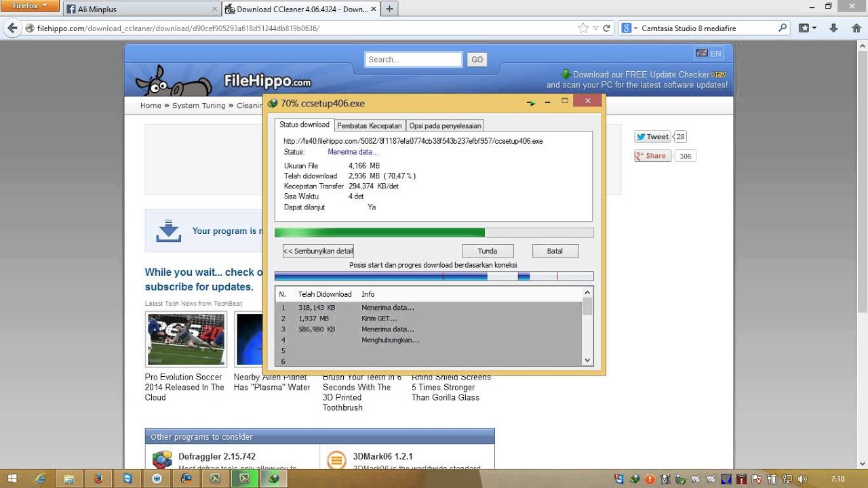Select the Download CCleaner tab
Image resolution: width=868 pixels, height=488 pixels.
tap(300, 9)
